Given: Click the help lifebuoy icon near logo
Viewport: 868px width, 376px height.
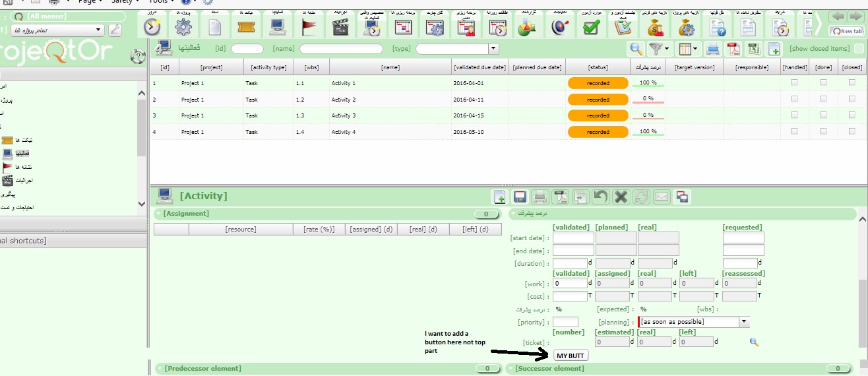Looking at the screenshot, I should 139,56.
